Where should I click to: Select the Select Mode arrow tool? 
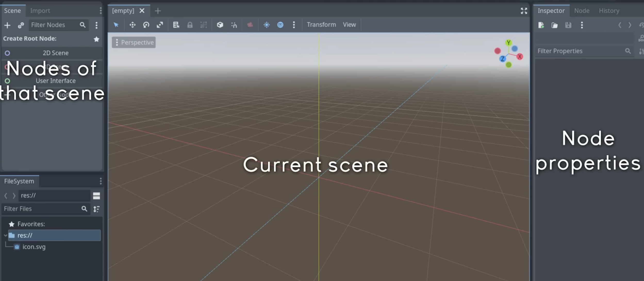click(x=116, y=25)
